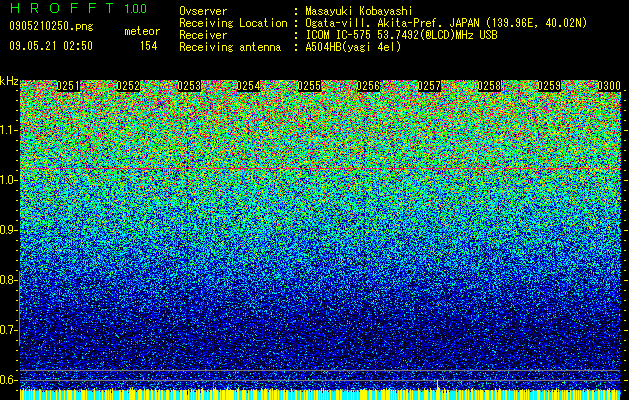This screenshot has width=629, height=400.
Task: Click the 0.8 kHz axis label
Action: coord(8,280)
